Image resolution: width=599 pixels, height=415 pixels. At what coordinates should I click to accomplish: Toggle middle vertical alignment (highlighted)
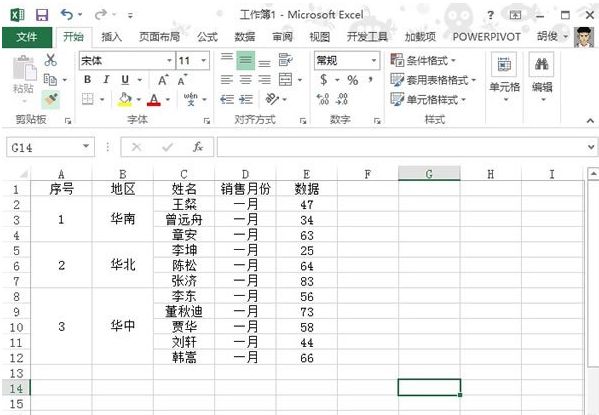pos(246,60)
